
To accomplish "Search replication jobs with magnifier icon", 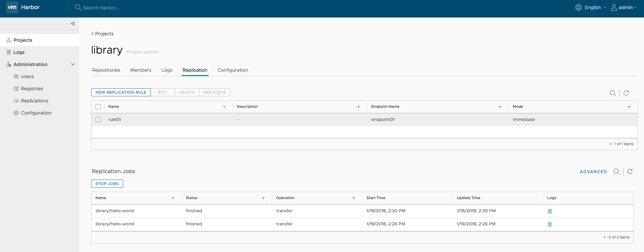I will tap(616, 171).
